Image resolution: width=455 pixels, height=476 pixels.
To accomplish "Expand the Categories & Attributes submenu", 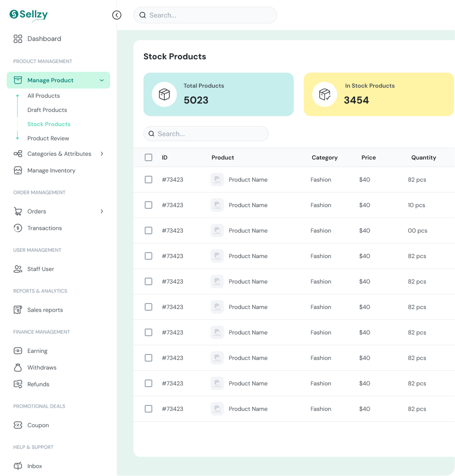I will tap(102, 154).
